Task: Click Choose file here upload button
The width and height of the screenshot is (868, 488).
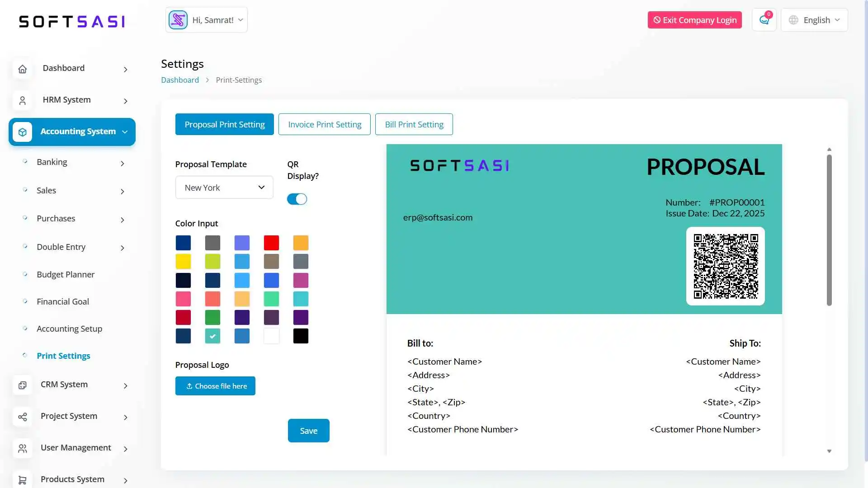Action: (x=215, y=386)
